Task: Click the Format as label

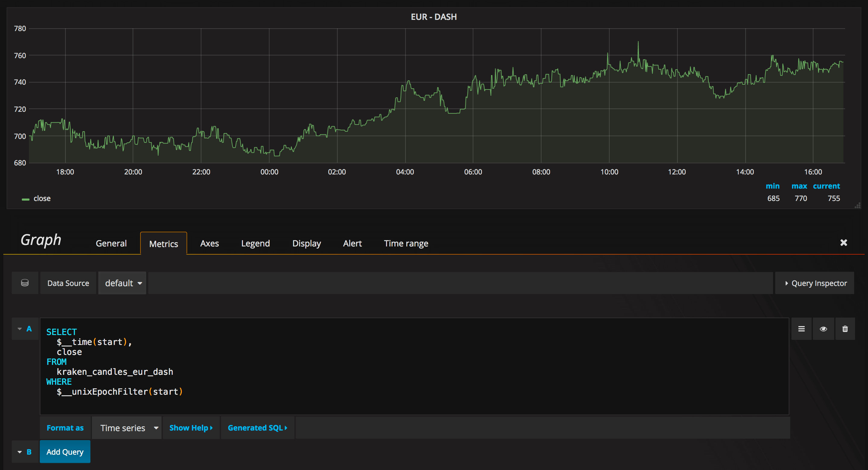Action: click(x=65, y=428)
